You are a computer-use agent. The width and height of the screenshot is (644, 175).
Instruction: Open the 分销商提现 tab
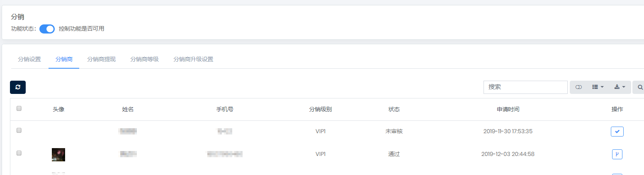[x=101, y=59]
